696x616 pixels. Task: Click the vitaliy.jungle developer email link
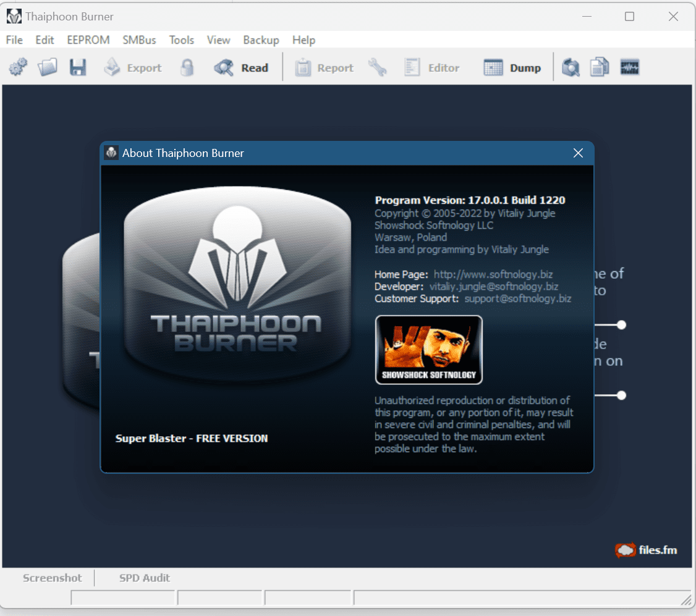coord(494,286)
